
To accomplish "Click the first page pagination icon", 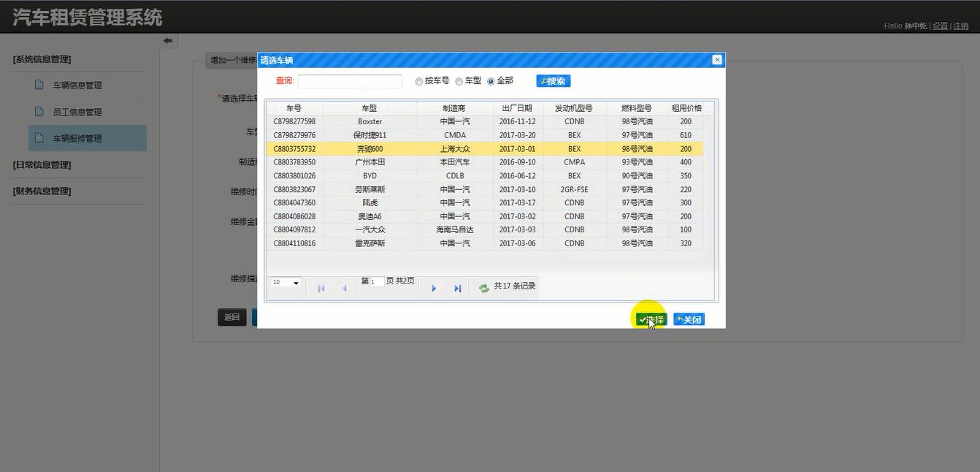I will [321, 288].
